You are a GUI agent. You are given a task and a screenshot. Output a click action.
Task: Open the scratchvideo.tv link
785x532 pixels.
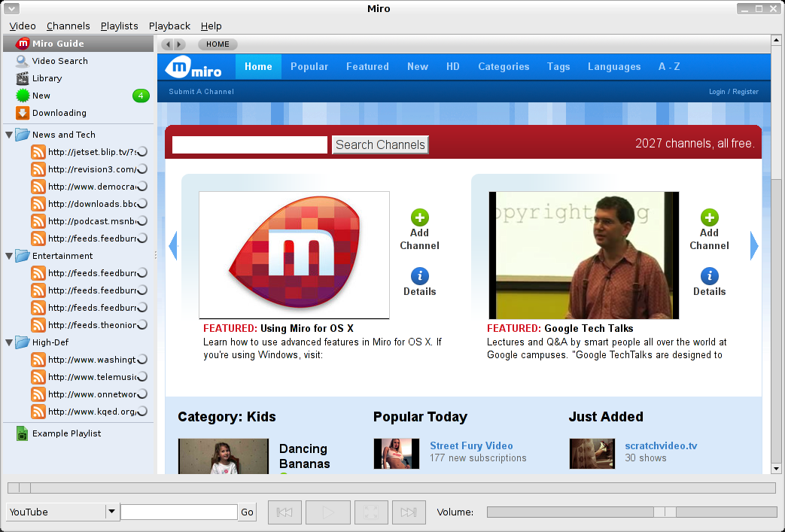pyautogui.click(x=661, y=445)
